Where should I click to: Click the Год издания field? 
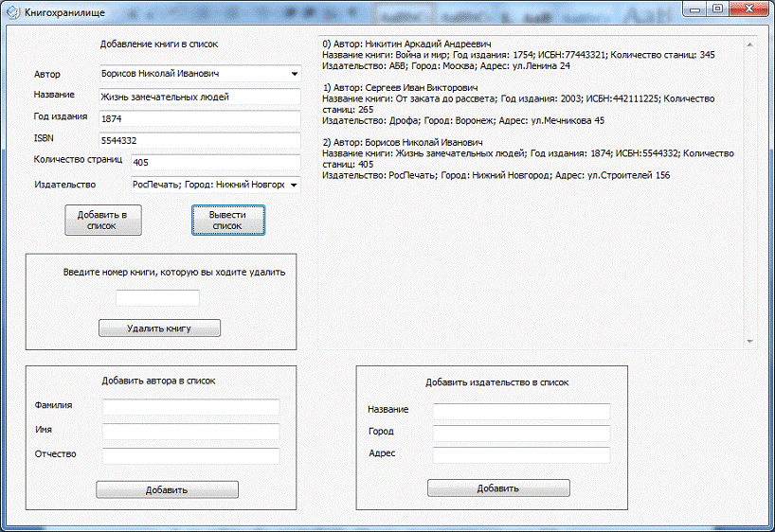[x=200, y=118]
